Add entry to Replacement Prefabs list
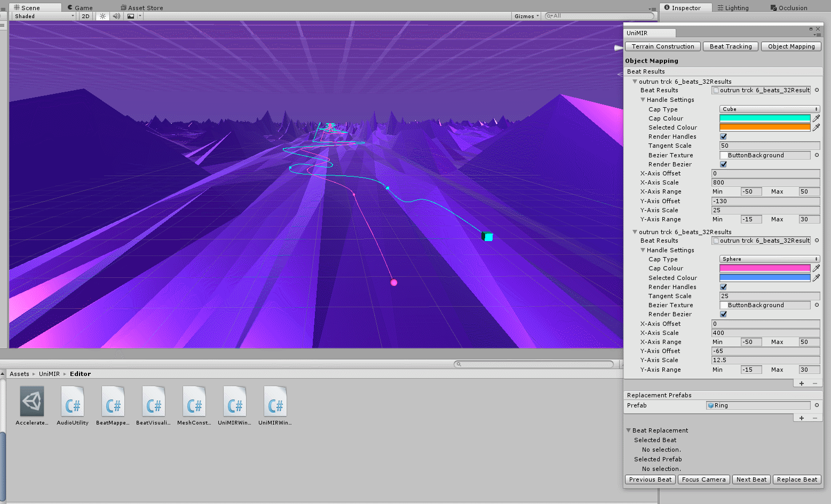Viewport: 831px width, 504px height. coord(802,418)
